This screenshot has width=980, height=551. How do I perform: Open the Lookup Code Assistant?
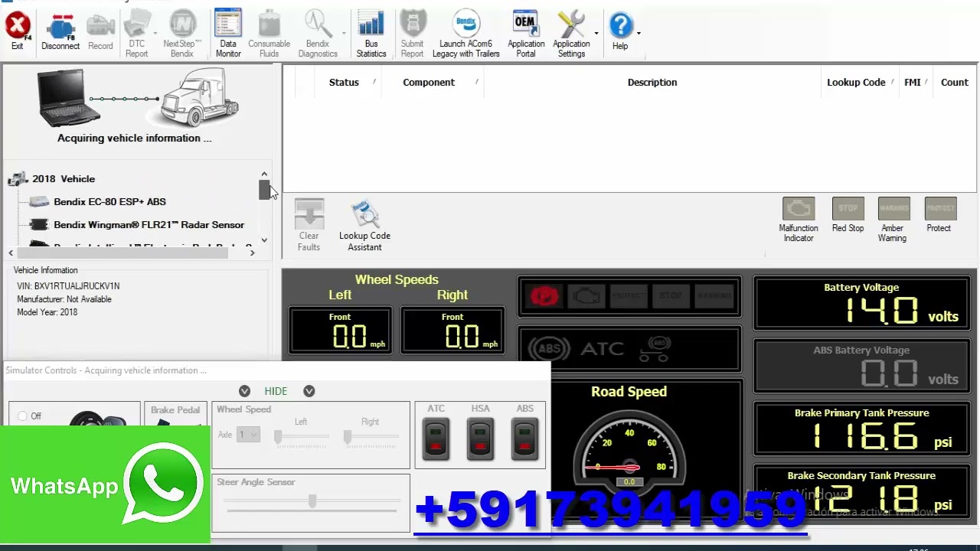364,225
